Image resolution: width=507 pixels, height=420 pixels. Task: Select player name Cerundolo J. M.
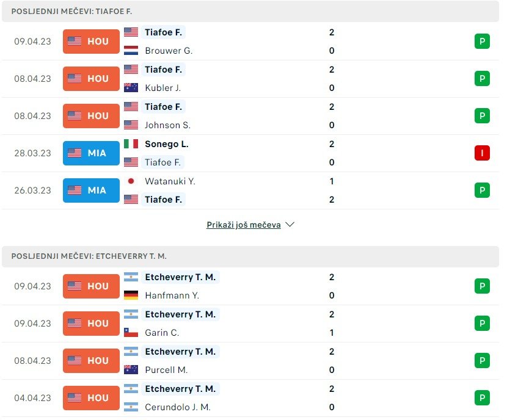[177, 407]
